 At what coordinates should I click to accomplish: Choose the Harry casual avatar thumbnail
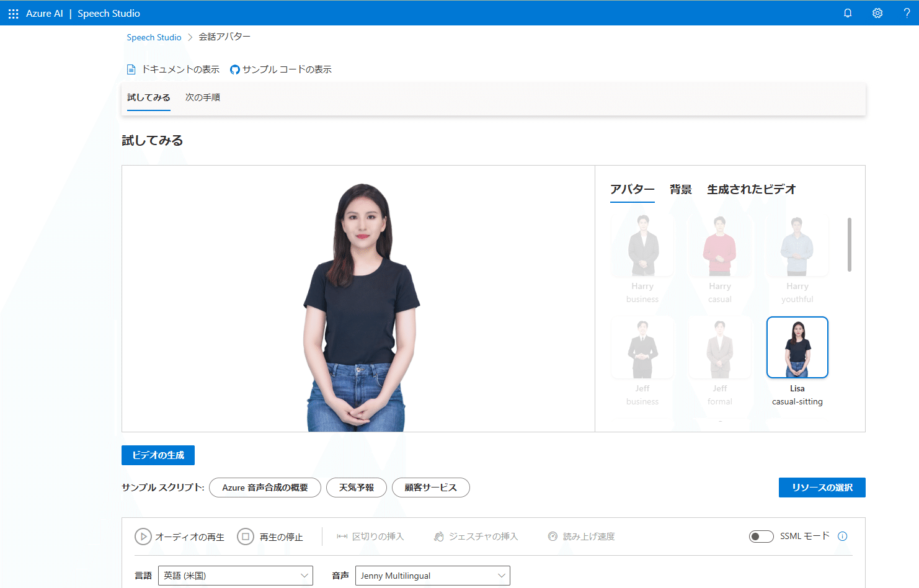pyautogui.click(x=720, y=246)
